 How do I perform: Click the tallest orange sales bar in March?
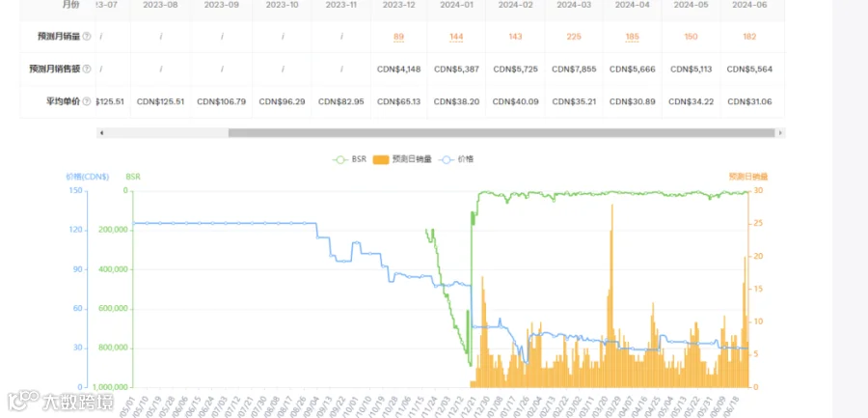[x=611, y=296]
